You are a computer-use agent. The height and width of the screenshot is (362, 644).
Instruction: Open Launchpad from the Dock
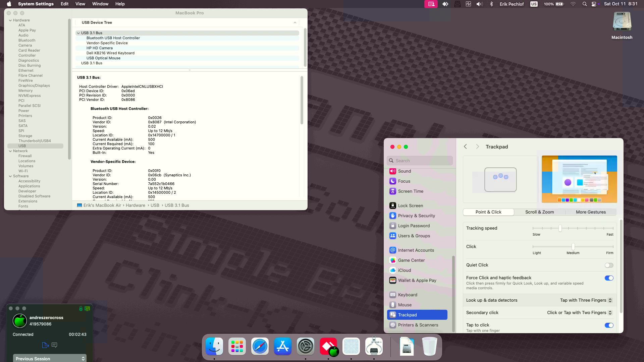(x=237, y=346)
